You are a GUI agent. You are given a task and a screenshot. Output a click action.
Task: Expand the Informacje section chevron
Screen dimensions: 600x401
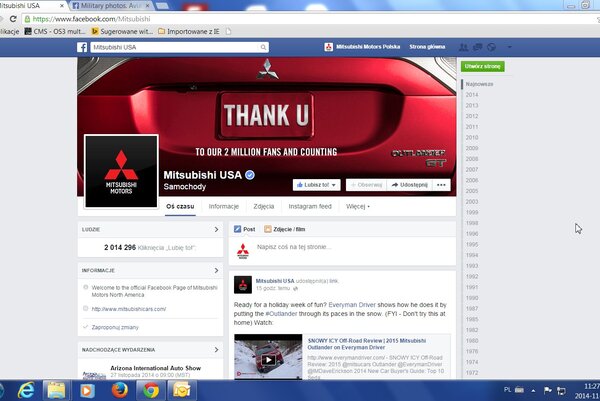(x=216, y=270)
